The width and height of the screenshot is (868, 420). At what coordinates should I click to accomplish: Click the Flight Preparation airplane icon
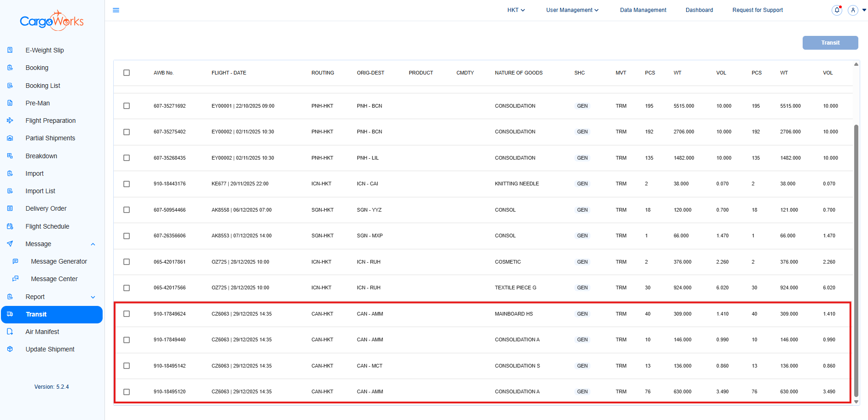[10, 121]
